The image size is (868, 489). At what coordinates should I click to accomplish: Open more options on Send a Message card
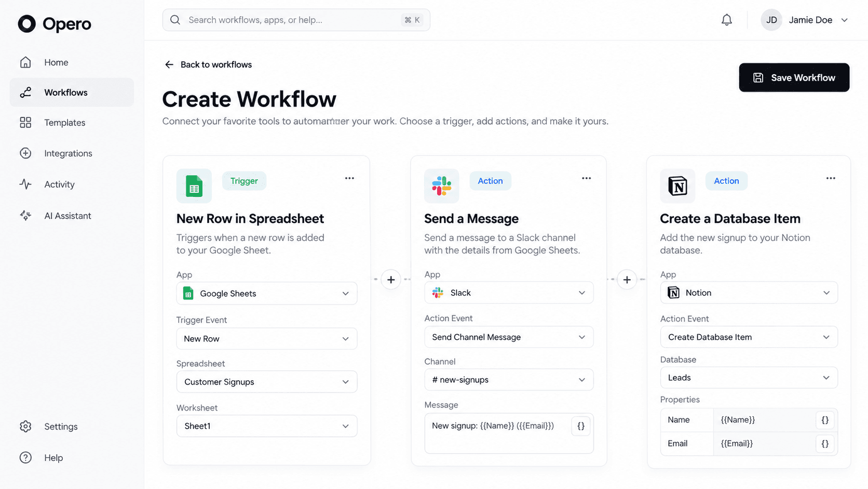(x=586, y=178)
